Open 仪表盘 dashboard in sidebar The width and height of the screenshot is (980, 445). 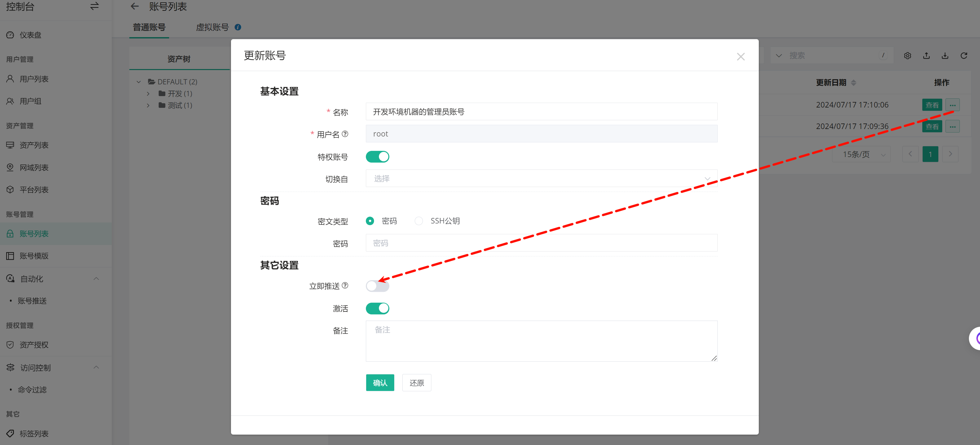30,35
